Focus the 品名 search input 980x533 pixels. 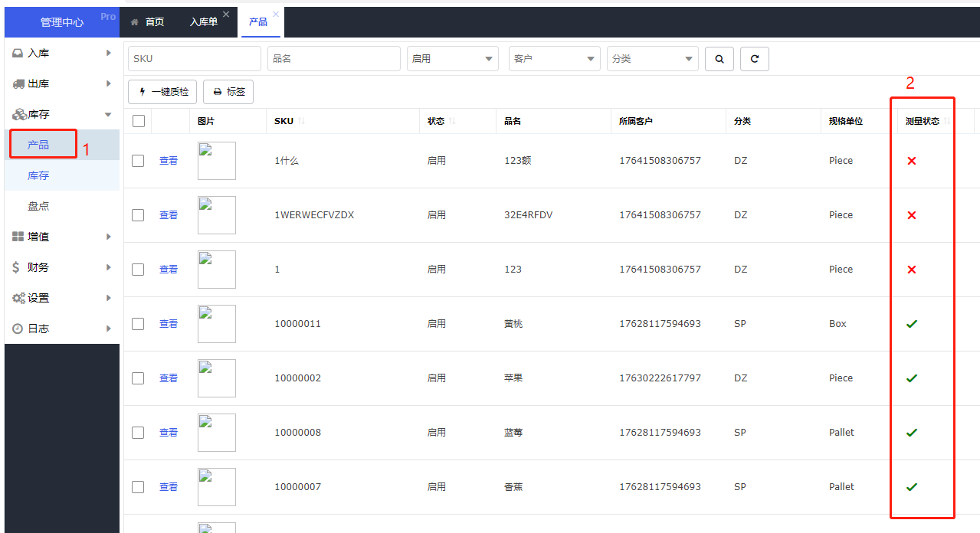[334, 59]
